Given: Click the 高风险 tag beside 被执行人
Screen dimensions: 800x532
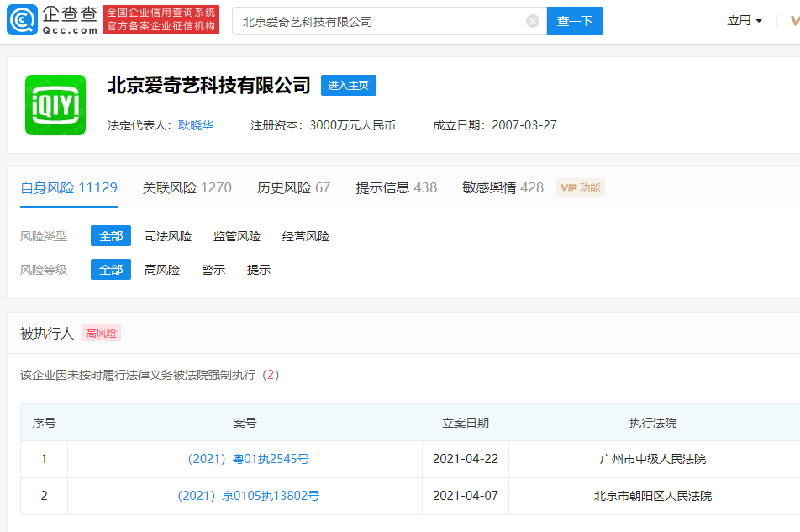Looking at the screenshot, I should (102, 333).
